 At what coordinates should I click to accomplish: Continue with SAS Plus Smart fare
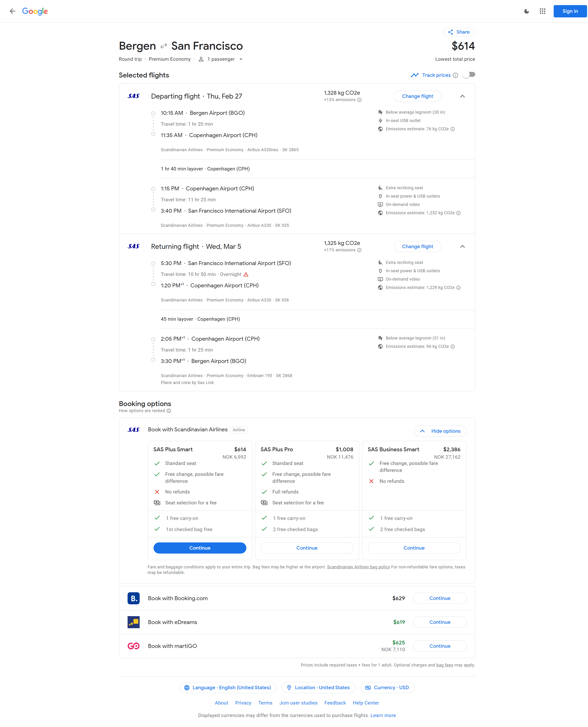point(199,548)
